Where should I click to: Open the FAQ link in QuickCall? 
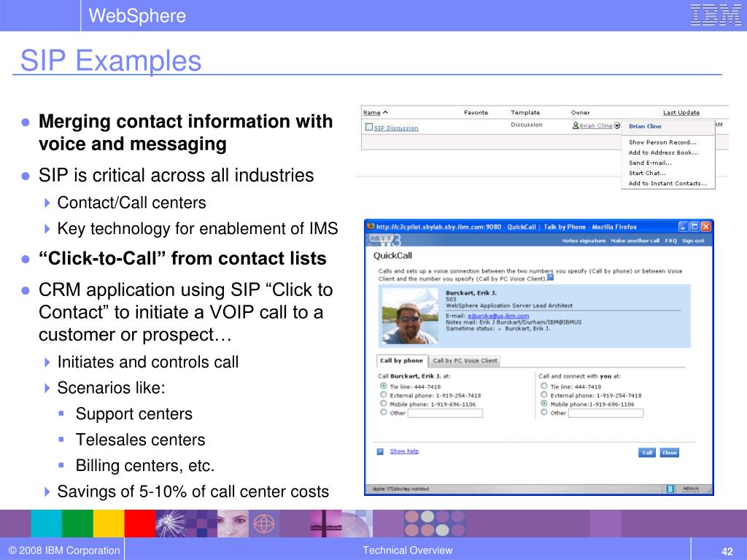pyautogui.click(x=671, y=241)
